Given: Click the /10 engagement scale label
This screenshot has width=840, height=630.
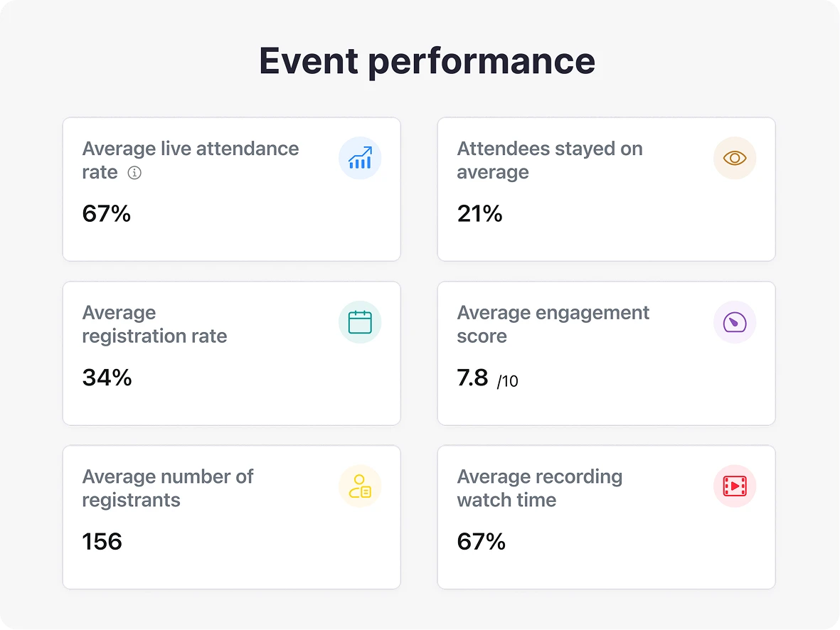Looking at the screenshot, I should (508, 381).
